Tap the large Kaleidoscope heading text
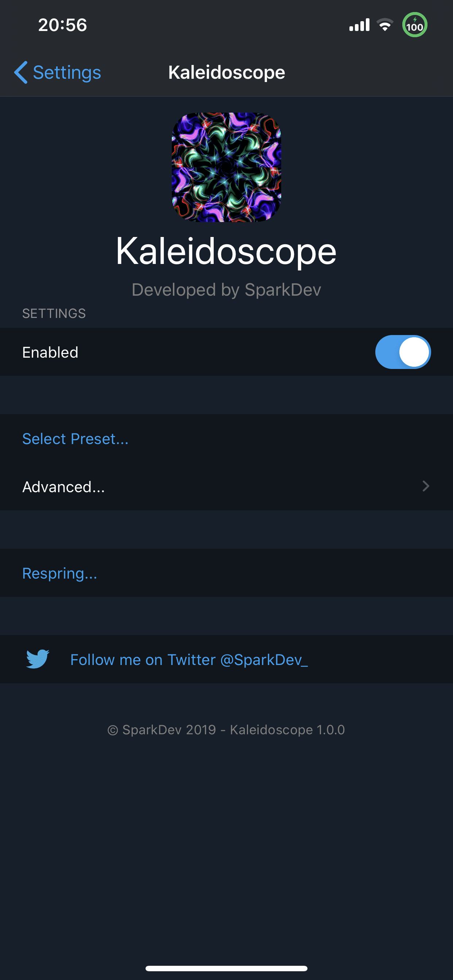This screenshot has height=980, width=453. pos(226,251)
